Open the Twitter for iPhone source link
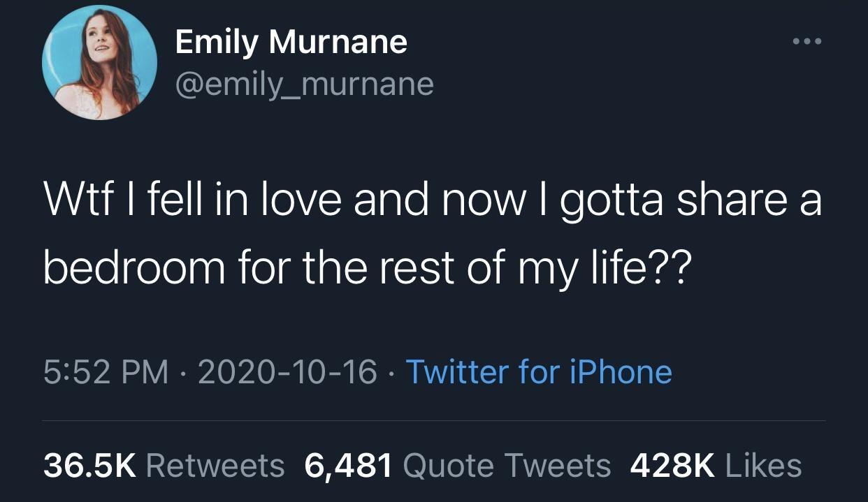 tap(538, 371)
